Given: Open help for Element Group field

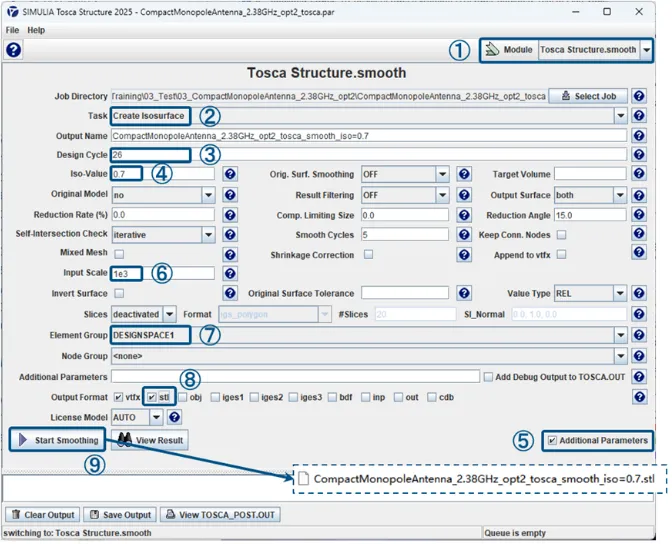Looking at the screenshot, I should pyautogui.click(x=639, y=335).
